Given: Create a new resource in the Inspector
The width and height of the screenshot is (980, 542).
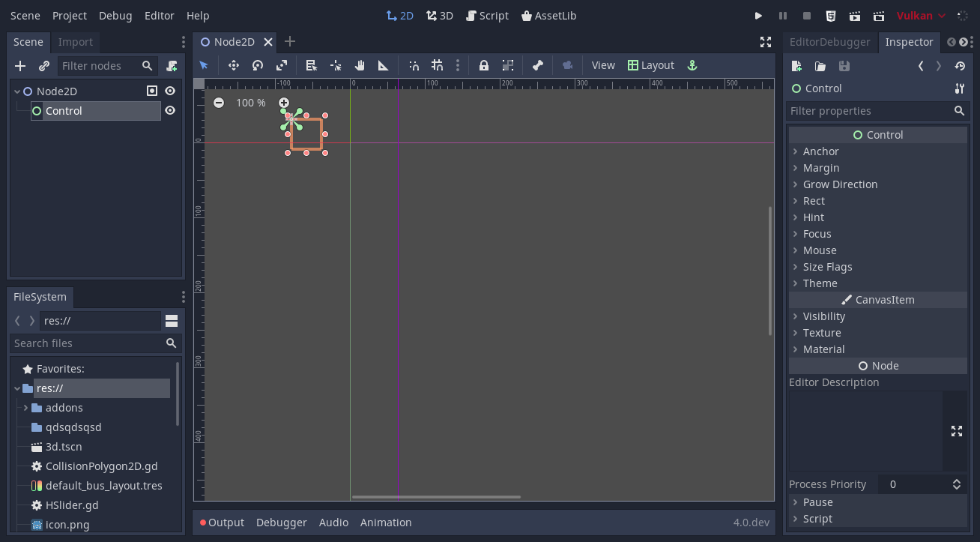Looking at the screenshot, I should click(796, 66).
